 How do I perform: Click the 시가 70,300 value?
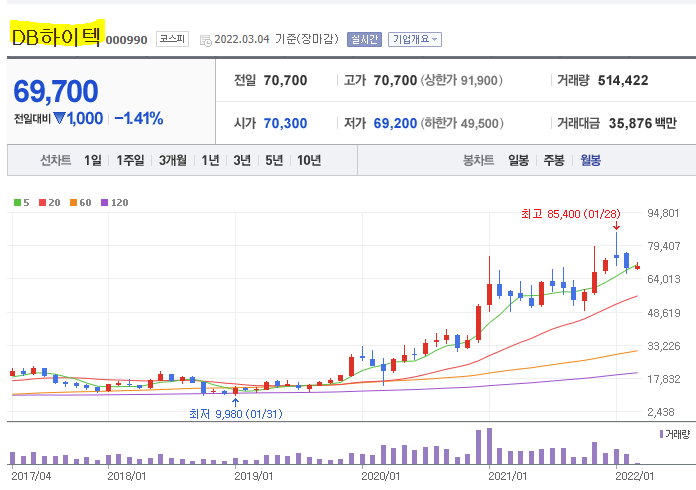285,123
